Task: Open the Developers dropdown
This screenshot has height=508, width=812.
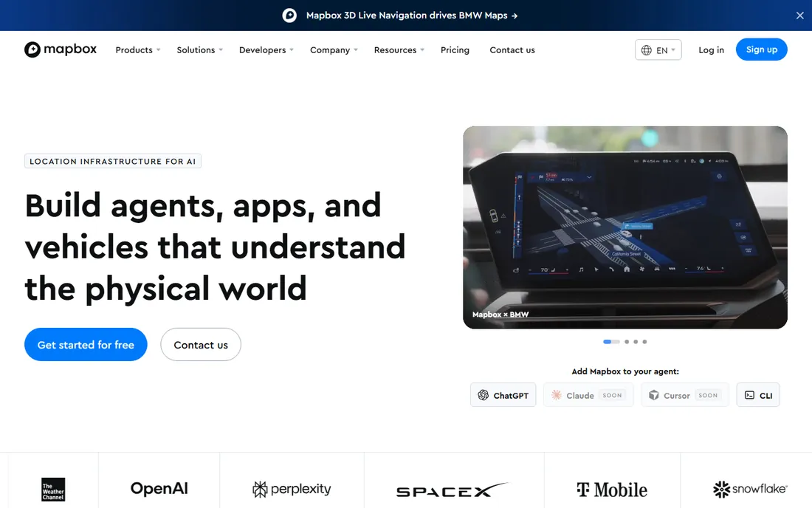Action: (266, 49)
